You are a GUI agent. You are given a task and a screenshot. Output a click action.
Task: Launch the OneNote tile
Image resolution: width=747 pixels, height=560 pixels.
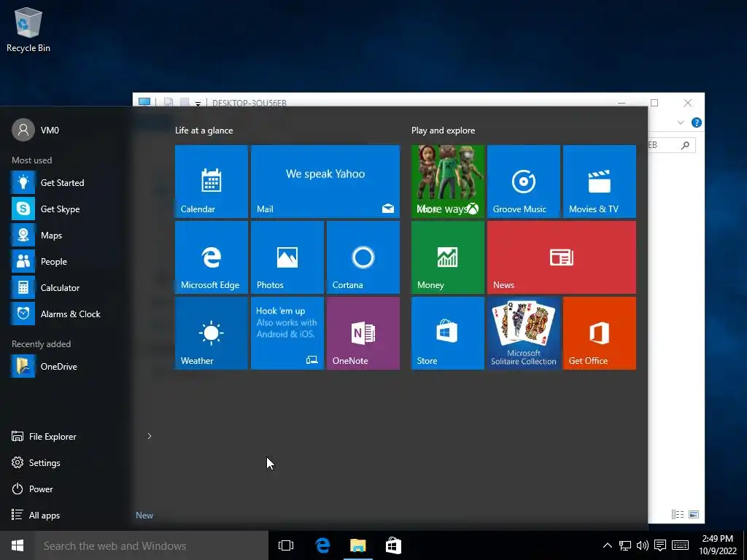363,332
